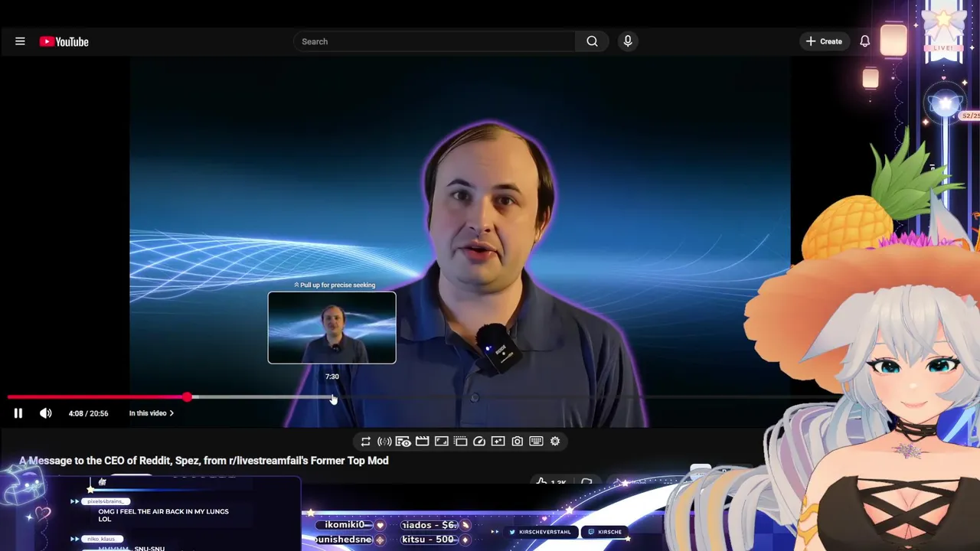The width and height of the screenshot is (980, 551).
Task: Like the video with the 1.3K thumbs-up button
Action: (551, 481)
